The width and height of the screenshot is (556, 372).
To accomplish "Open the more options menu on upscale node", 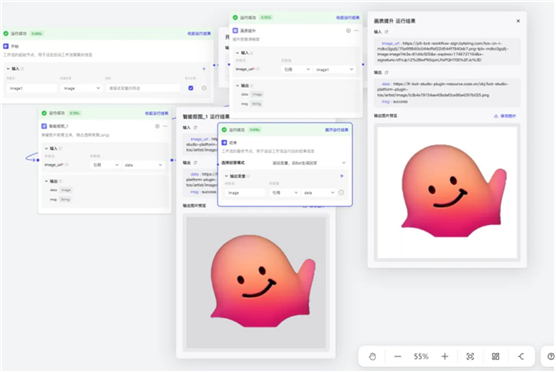I will tap(356, 30).
